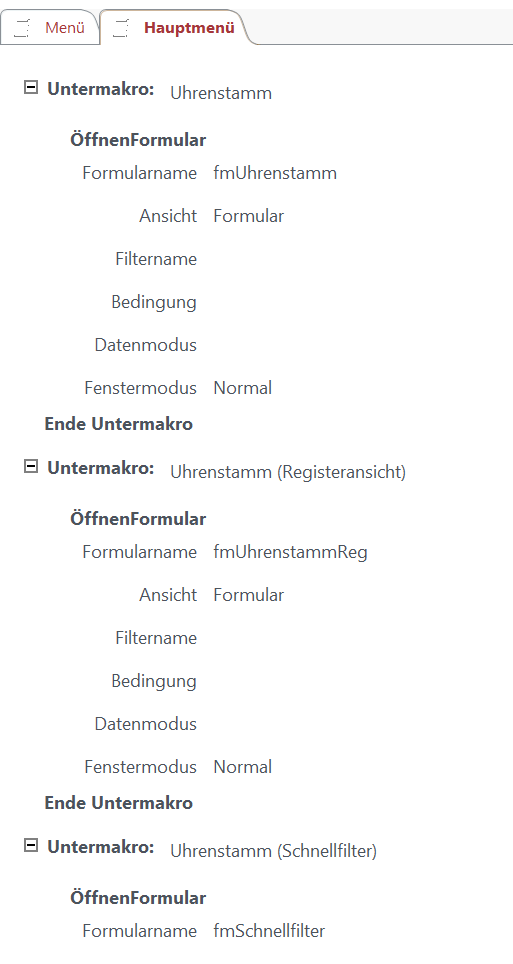Select the Hauptmenü tab
This screenshot has width=513, height=964.
pos(175,28)
